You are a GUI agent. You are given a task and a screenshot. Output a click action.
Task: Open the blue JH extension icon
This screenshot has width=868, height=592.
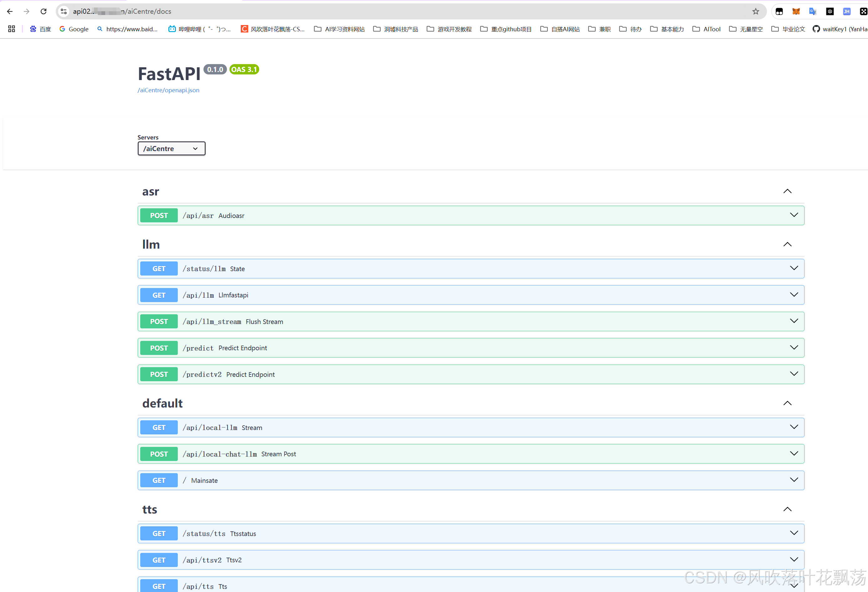(847, 11)
